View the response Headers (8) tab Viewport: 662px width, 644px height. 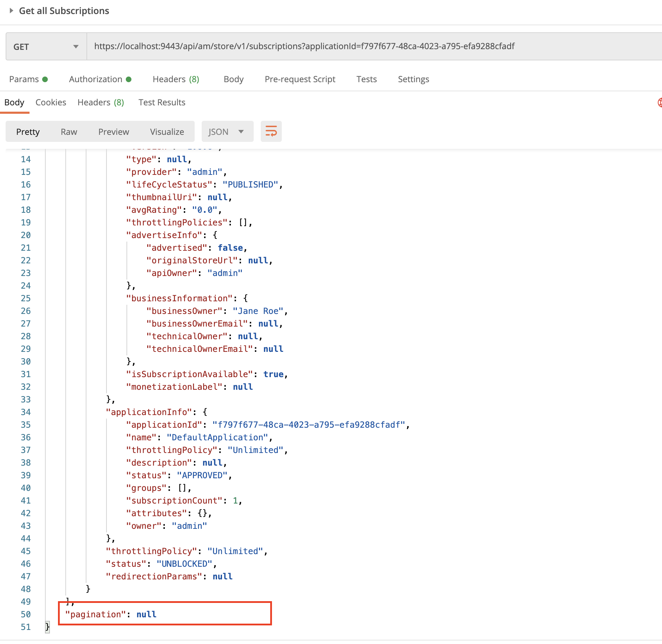tap(101, 102)
